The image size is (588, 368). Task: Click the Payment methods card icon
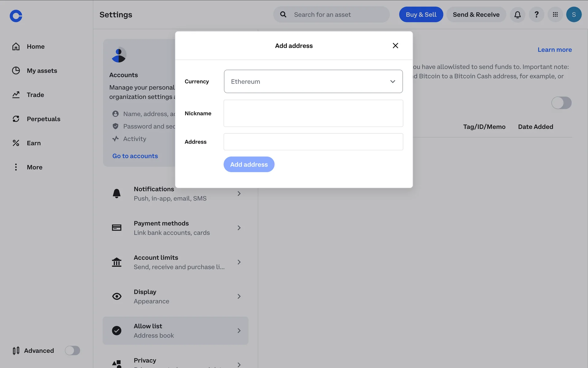(x=117, y=228)
